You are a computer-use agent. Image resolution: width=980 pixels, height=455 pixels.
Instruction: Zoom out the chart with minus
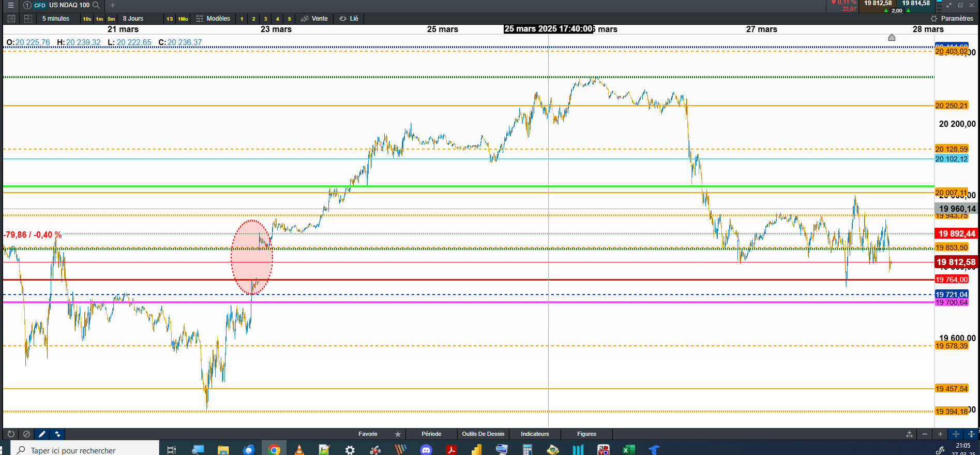tap(925, 434)
